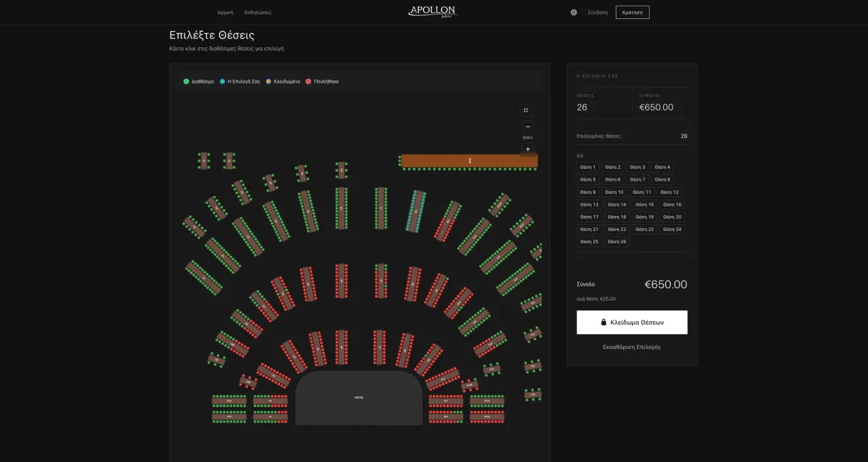Viewport: 868px width, 462px height.
Task: Click the Θέση 15 seat chip
Action: click(645, 205)
